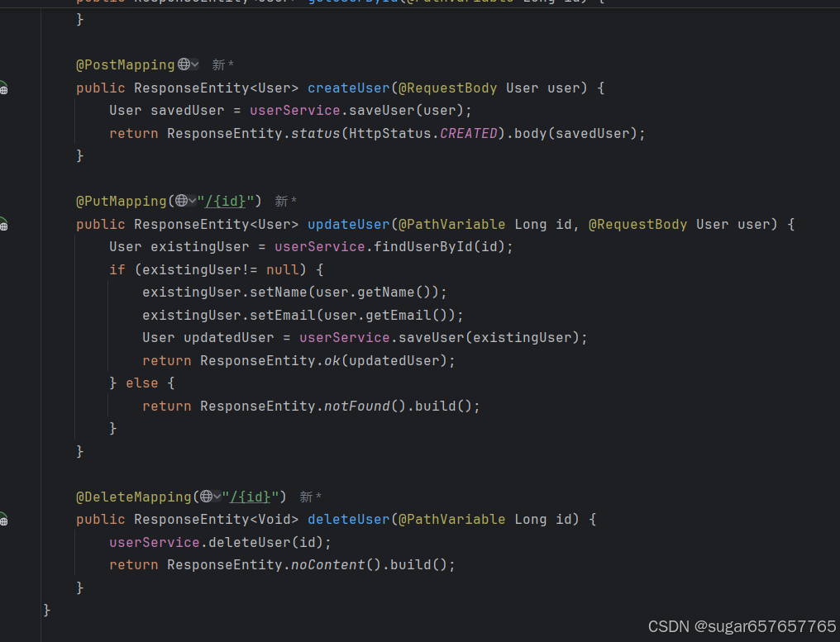Click the getEmail call
The height and width of the screenshot is (642, 840).
click(399, 316)
